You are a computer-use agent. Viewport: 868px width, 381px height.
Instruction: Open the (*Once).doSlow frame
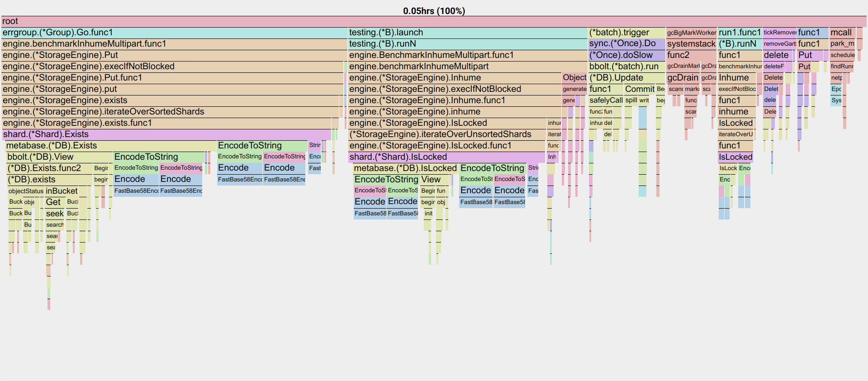point(627,55)
